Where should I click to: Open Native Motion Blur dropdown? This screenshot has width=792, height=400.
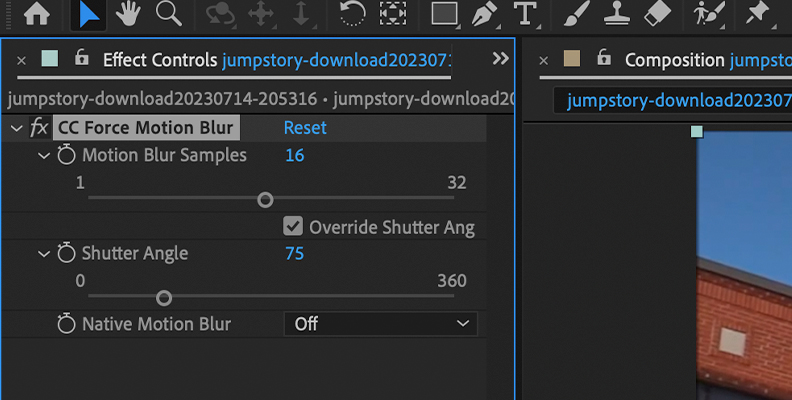coord(381,323)
